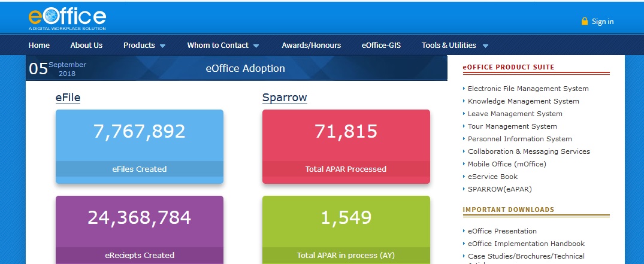The height and width of the screenshot is (264, 644).
Task: Open the Leave Management System link
Action: (x=515, y=114)
